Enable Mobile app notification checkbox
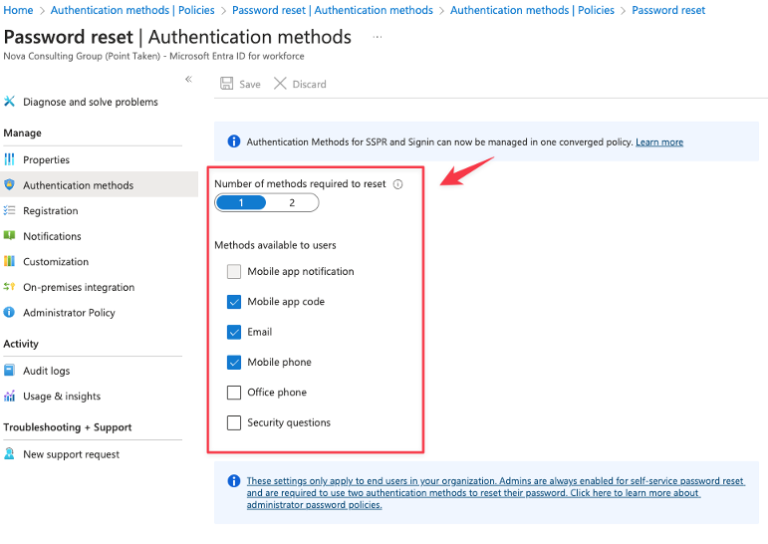Screen dimensions: 768x544 [234, 271]
